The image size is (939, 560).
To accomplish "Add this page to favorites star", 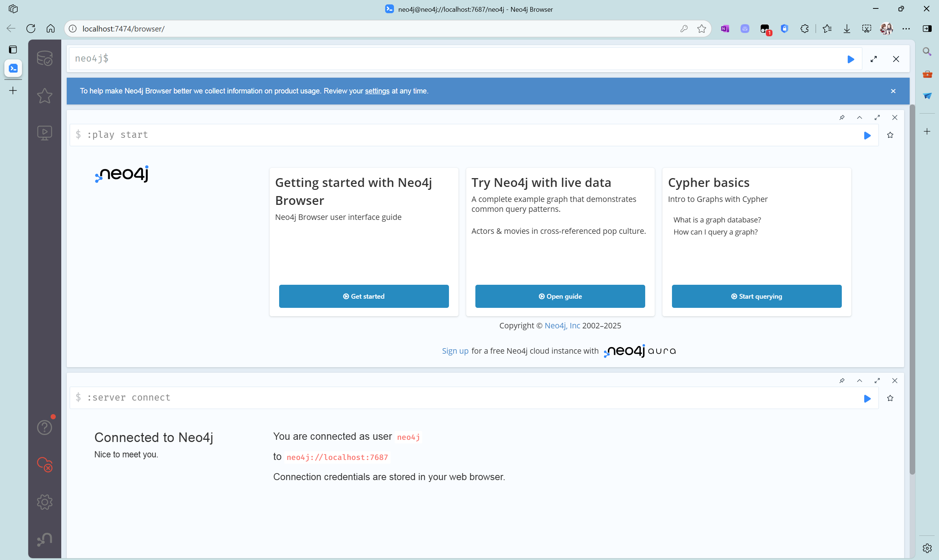I will (702, 29).
